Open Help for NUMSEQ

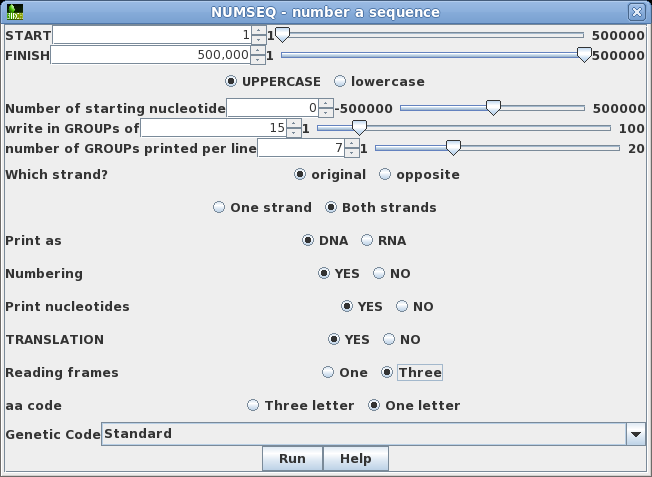pos(355,458)
